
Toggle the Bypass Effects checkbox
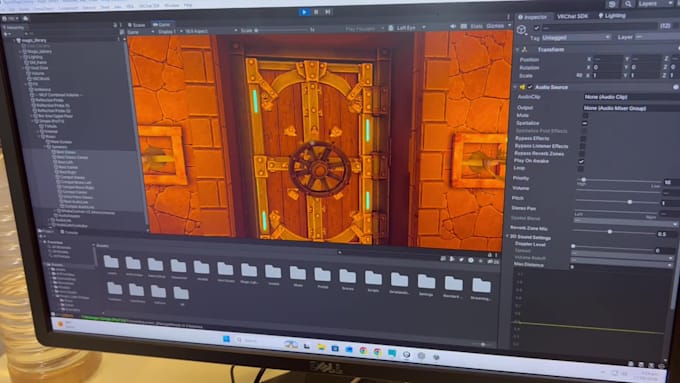pos(583,139)
